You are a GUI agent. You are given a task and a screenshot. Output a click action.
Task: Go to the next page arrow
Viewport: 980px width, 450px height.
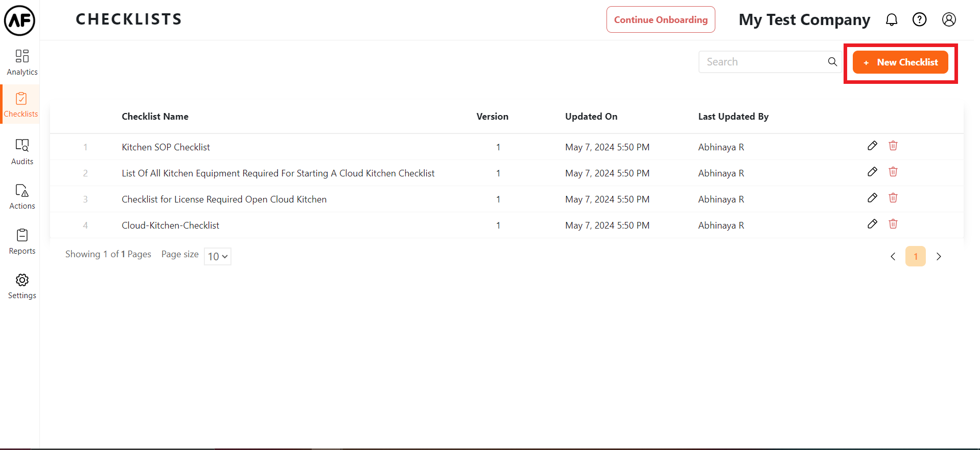pyautogui.click(x=939, y=257)
